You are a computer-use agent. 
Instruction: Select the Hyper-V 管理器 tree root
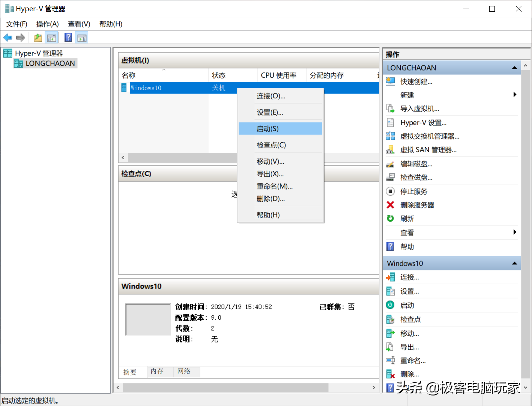point(33,53)
